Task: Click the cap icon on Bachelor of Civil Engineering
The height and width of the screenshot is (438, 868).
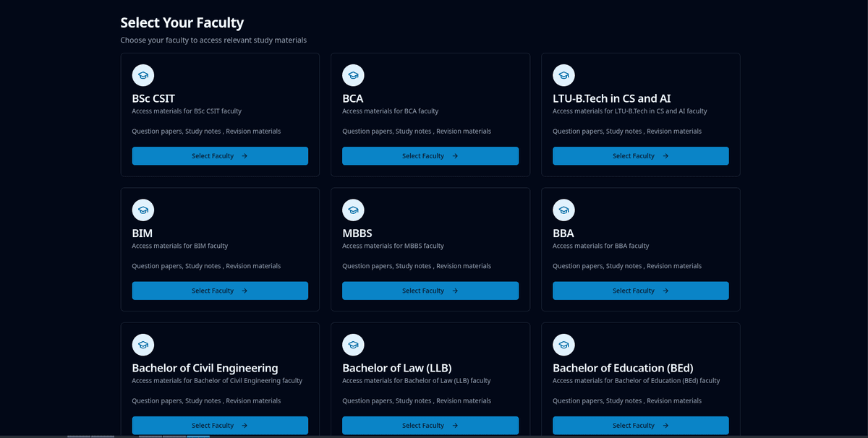Action: [142, 345]
